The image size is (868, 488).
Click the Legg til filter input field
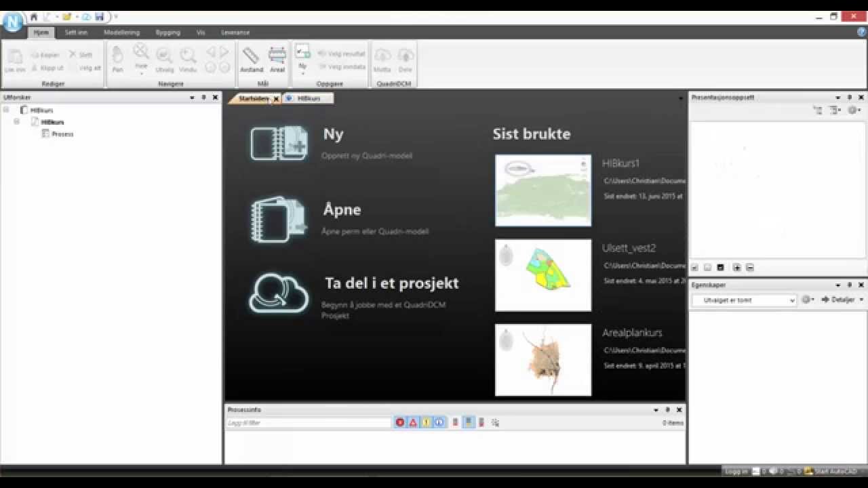[309, 422]
